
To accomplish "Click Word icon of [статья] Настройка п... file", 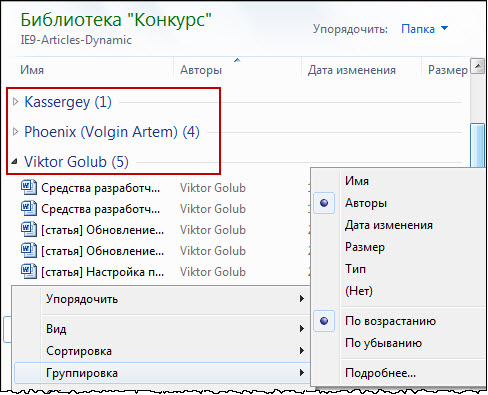I will (x=29, y=271).
